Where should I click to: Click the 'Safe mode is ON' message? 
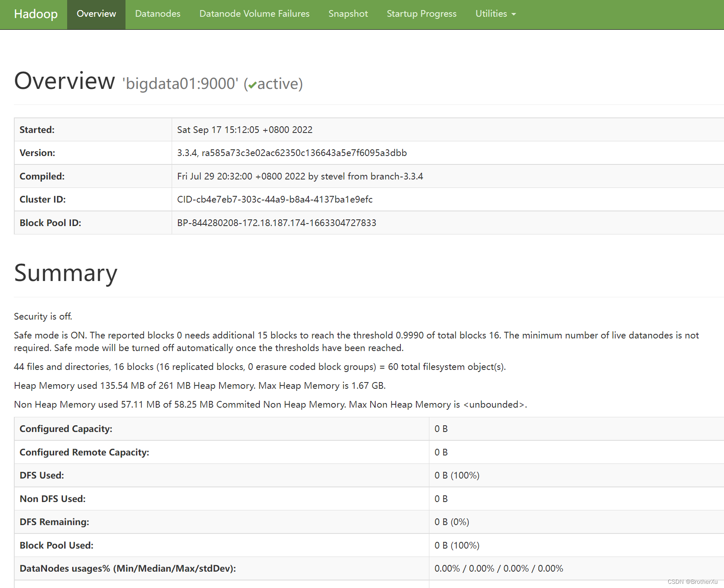[356, 341]
